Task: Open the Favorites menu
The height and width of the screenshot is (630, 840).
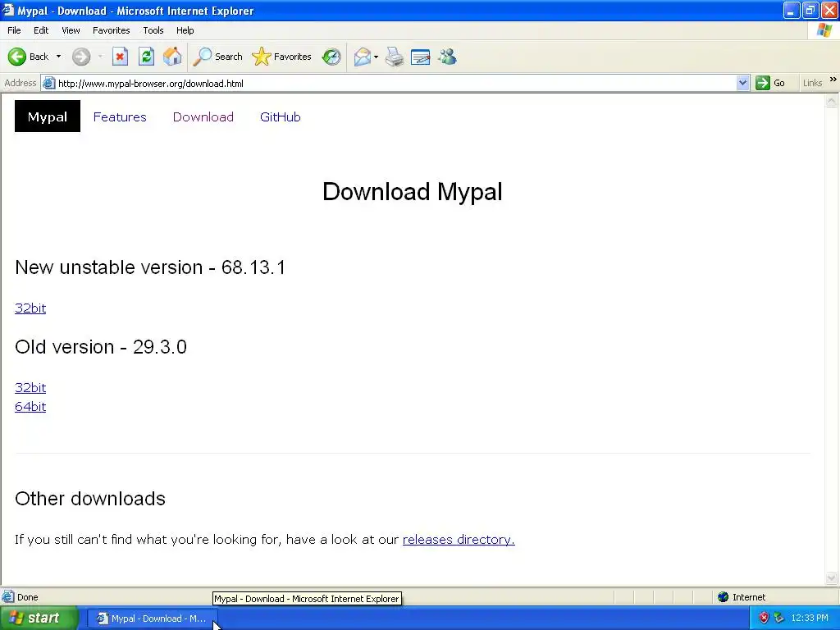Action: [x=111, y=30]
